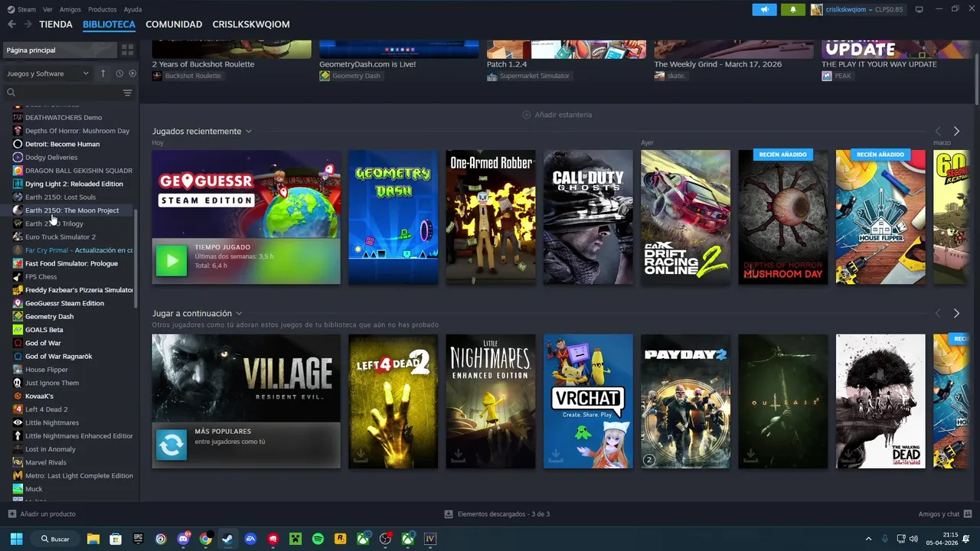The height and width of the screenshot is (551, 980).
Task: Go back with the left arrow
Action: [x=11, y=24]
